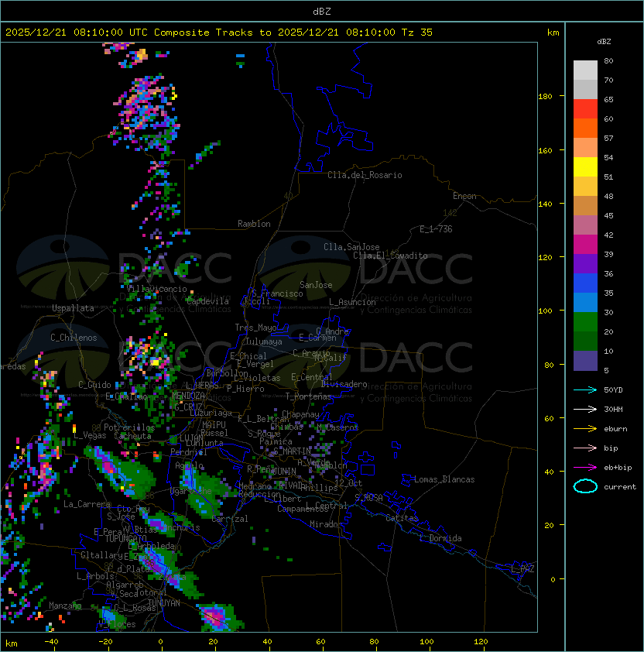The height and width of the screenshot is (652, 644).
Task: Click the cyan 50YD track arrow in legend
Action: (x=585, y=390)
